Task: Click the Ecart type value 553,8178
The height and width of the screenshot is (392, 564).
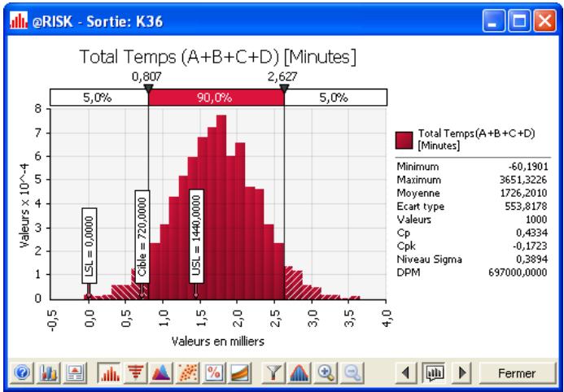Action: 526,207
